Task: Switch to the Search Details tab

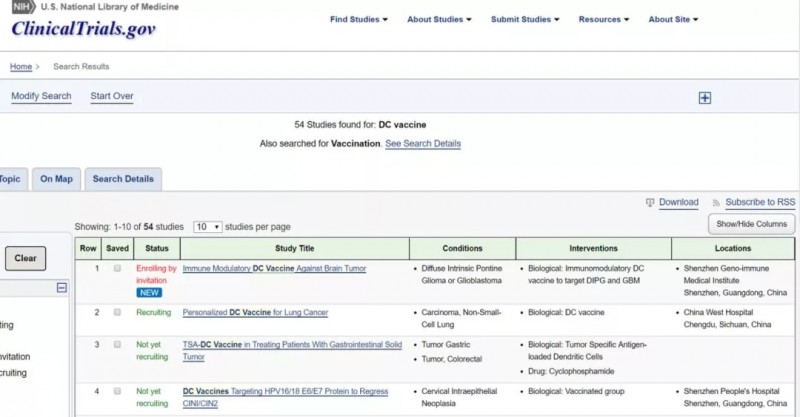Action: coord(123,179)
